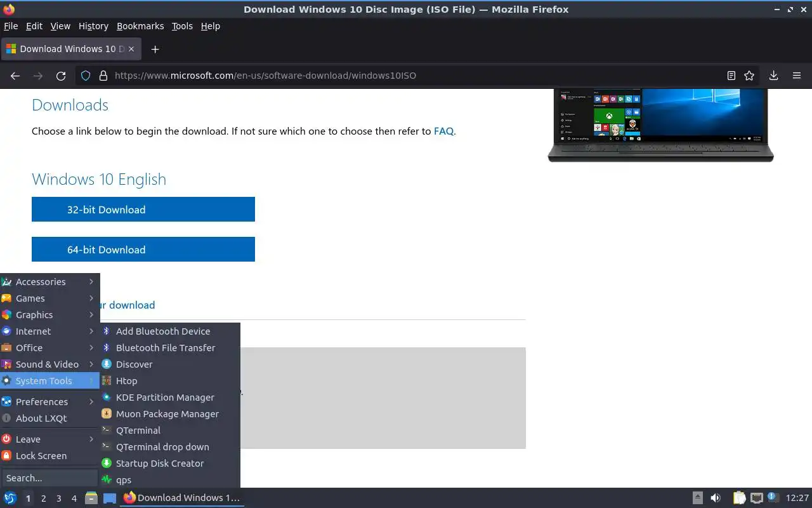Expand the Games submenu
The width and height of the screenshot is (812, 508).
[x=49, y=298]
